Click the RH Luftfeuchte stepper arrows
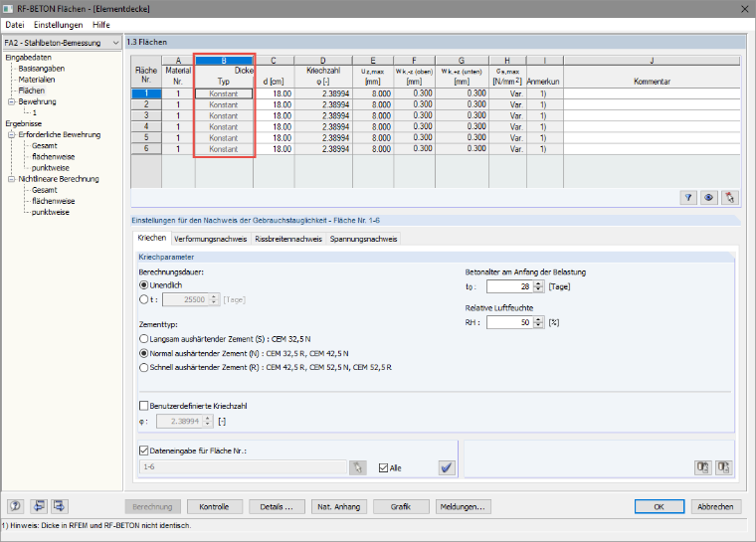Viewport: 756px width, 542px height. 538,322
